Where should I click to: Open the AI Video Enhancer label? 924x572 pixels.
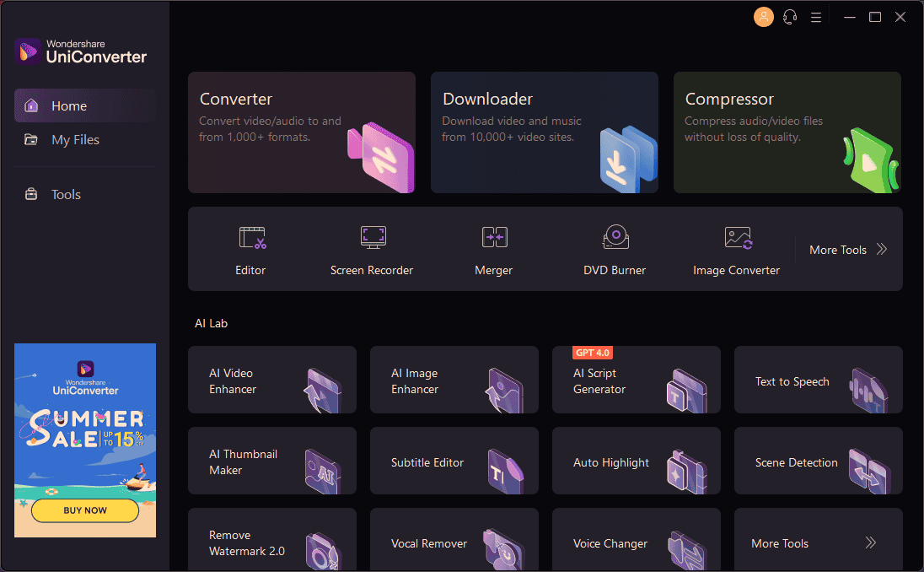232,381
